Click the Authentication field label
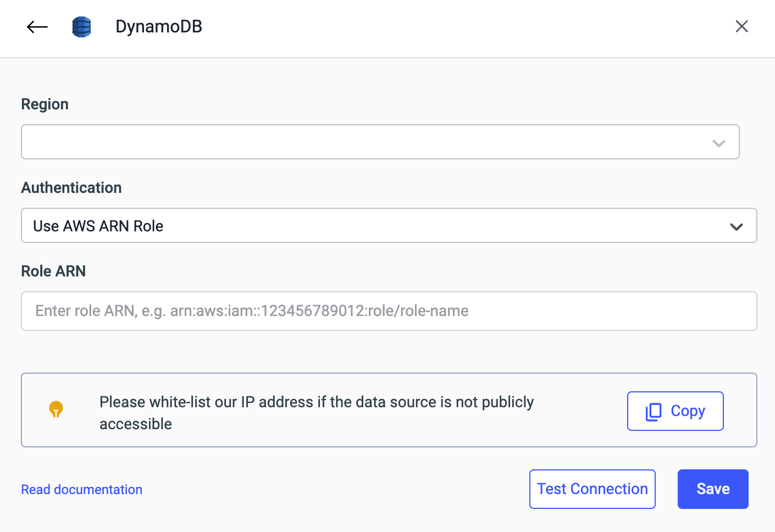The image size is (775, 532). coord(71,188)
